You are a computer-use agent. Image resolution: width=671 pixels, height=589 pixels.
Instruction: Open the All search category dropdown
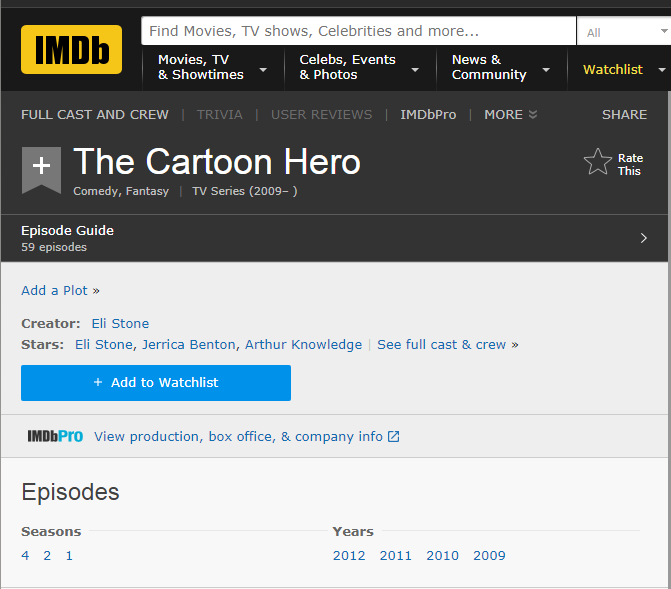coord(624,32)
